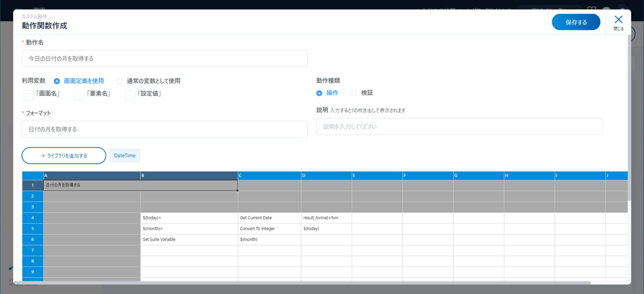Click the 保存する button

pos(576,22)
